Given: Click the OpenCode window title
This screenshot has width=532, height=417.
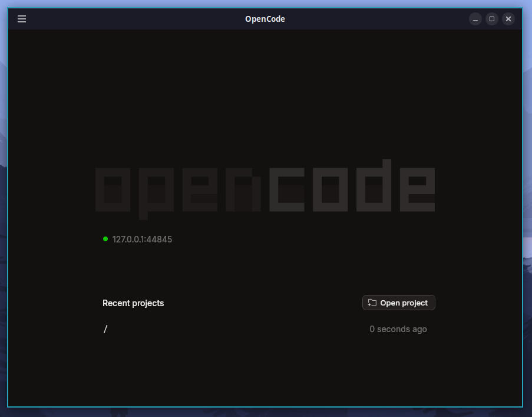Looking at the screenshot, I should (x=265, y=19).
